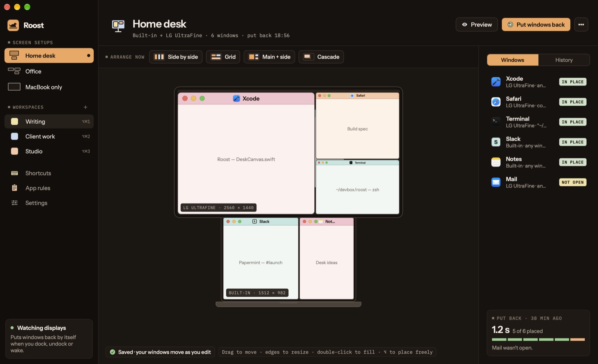Image resolution: width=598 pixels, height=364 pixels.
Task: Click Put windows back button
Action: (536, 25)
